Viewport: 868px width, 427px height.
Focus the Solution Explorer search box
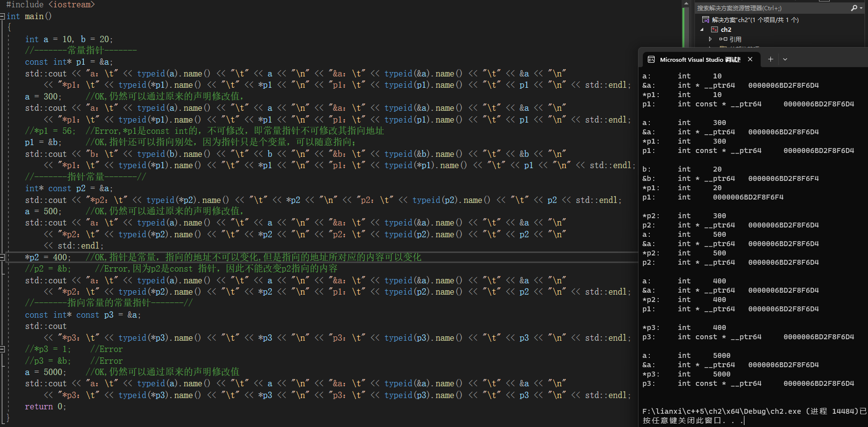point(770,8)
